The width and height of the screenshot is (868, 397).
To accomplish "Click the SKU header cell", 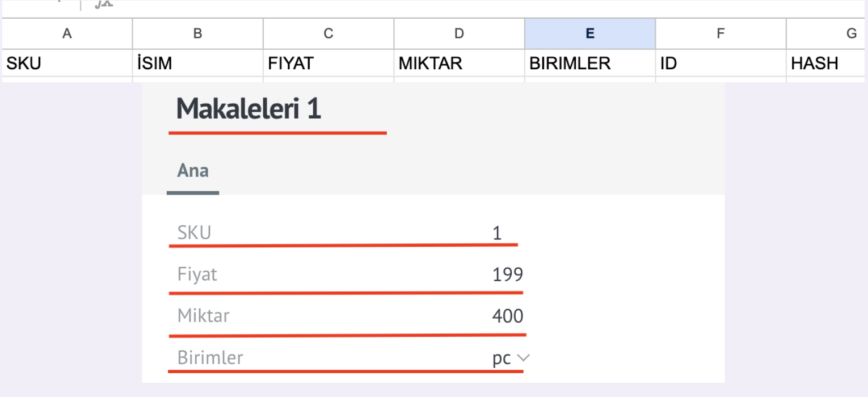I will pos(67,63).
